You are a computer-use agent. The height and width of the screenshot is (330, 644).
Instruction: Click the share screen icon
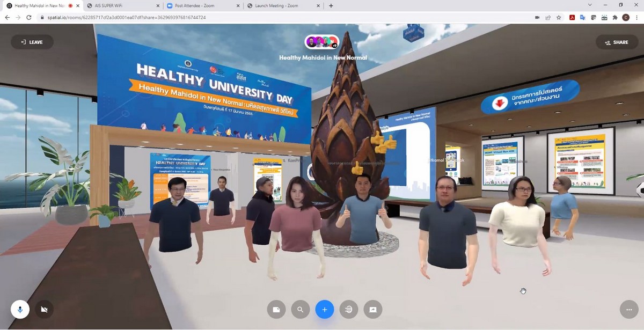pyautogui.click(x=373, y=310)
